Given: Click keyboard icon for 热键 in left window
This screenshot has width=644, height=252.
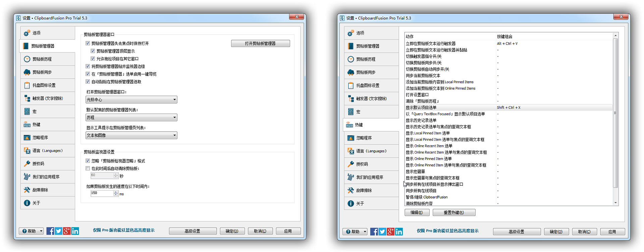Looking at the screenshot, I should click(x=27, y=125).
